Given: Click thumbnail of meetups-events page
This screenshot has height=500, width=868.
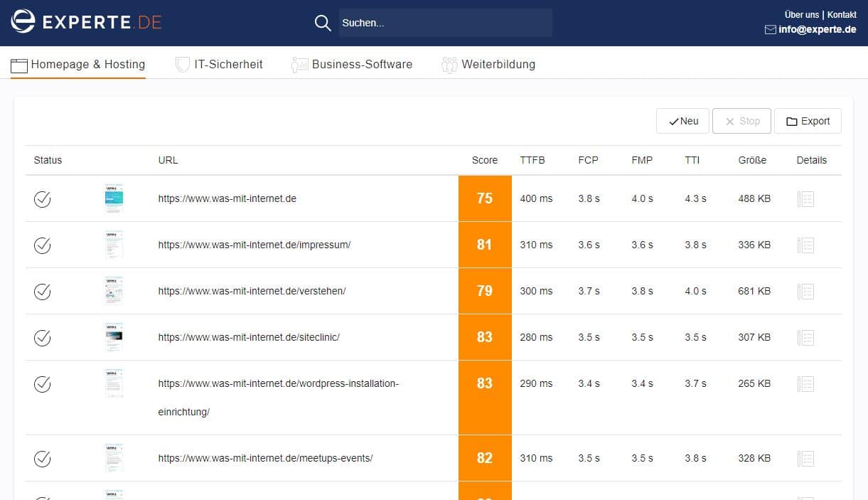Looking at the screenshot, I should (x=114, y=458).
